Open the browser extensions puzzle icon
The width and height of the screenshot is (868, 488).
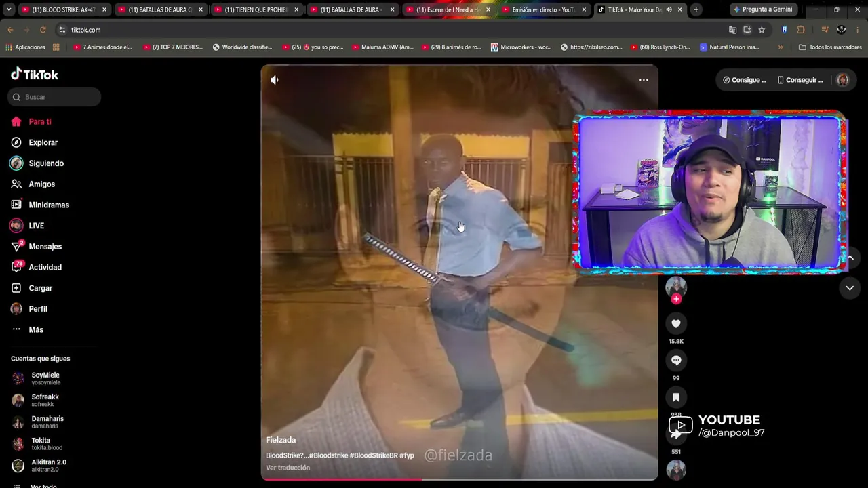coord(801,30)
